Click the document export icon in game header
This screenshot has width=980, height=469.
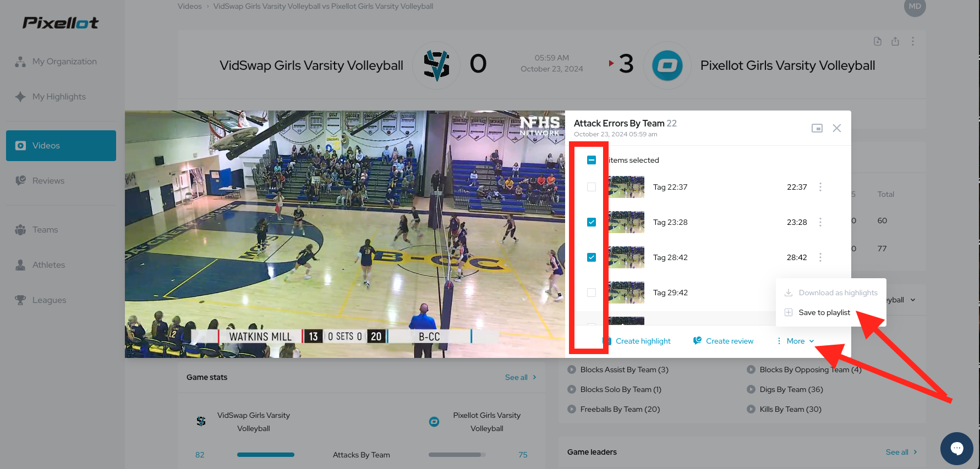878,41
